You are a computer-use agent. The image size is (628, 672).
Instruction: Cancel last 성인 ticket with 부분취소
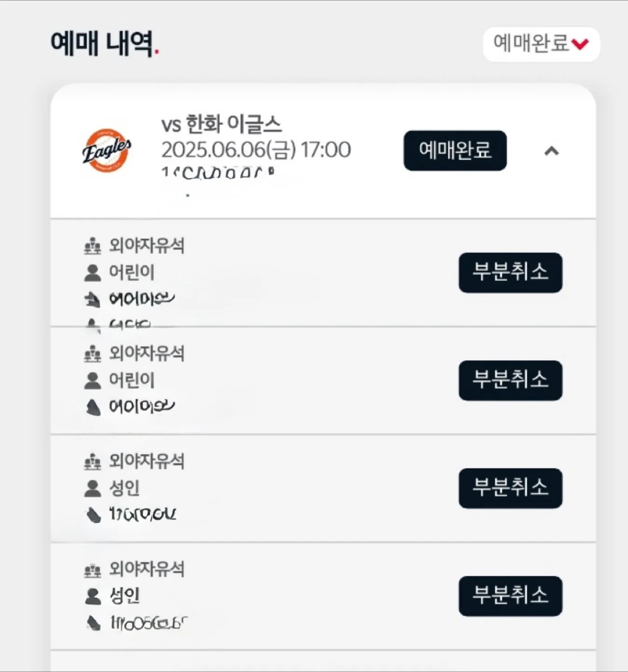coord(510,596)
